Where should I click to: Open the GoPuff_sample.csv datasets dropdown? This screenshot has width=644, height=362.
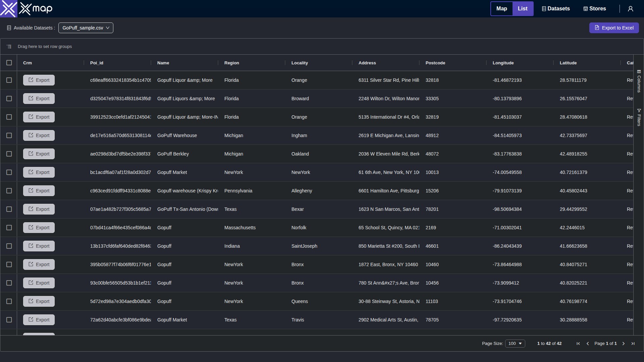point(86,28)
